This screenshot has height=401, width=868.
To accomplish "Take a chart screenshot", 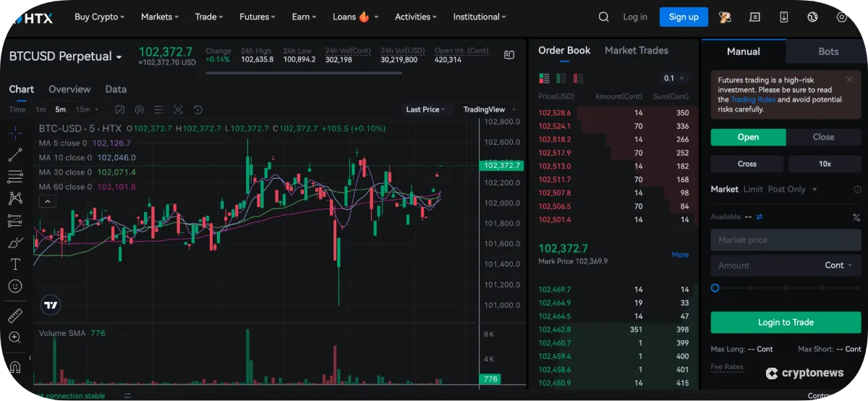I will [x=179, y=109].
